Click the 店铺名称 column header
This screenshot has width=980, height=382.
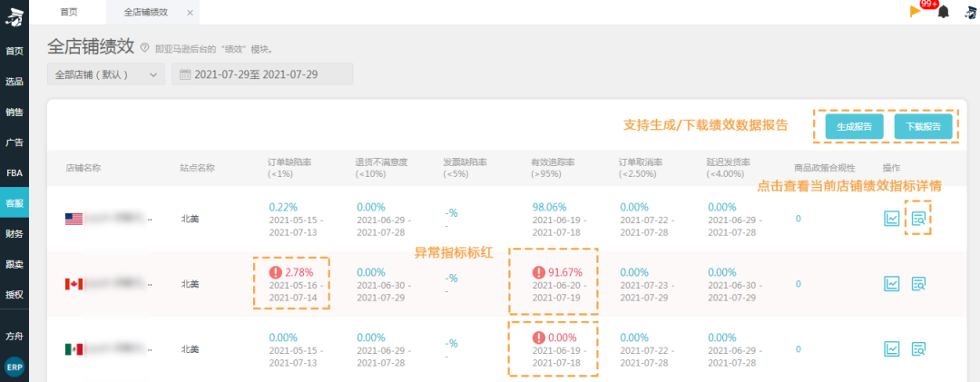coord(83,168)
